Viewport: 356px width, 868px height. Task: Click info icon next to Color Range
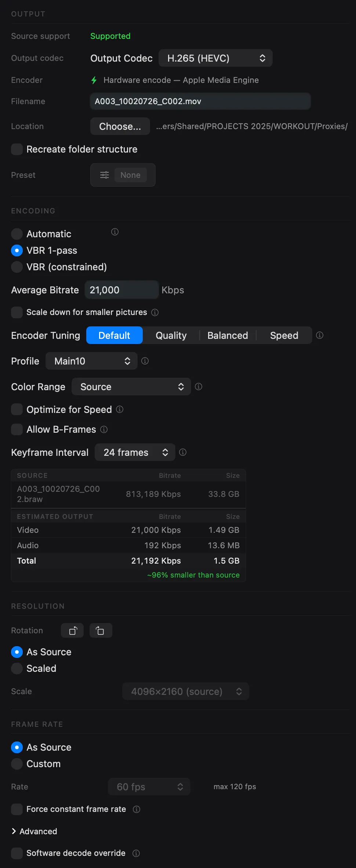click(199, 387)
